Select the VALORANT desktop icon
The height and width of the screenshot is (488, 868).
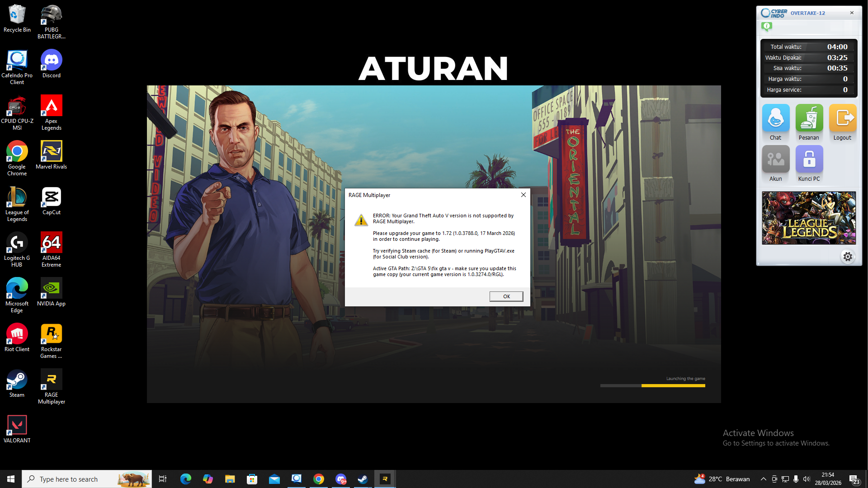(17, 429)
